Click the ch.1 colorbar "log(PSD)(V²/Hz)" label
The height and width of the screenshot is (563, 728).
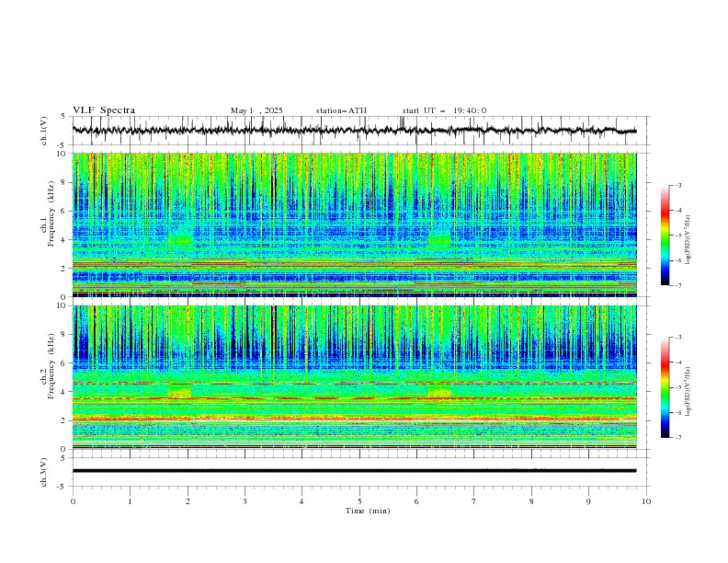(688, 240)
